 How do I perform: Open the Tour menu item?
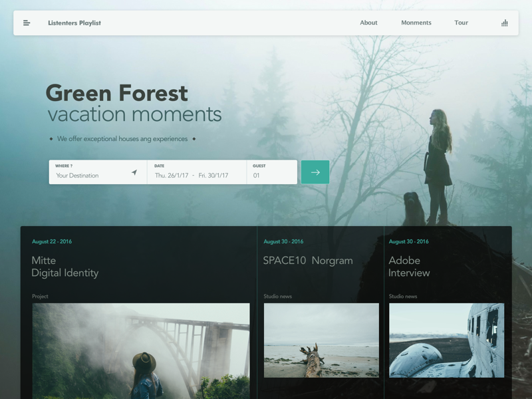(461, 23)
